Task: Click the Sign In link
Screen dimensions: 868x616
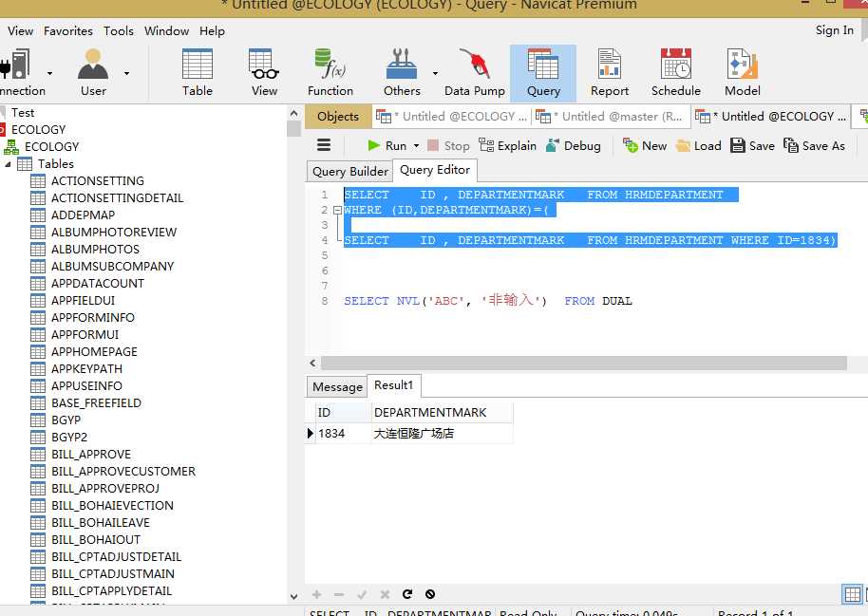Action: pyautogui.click(x=834, y=30)
